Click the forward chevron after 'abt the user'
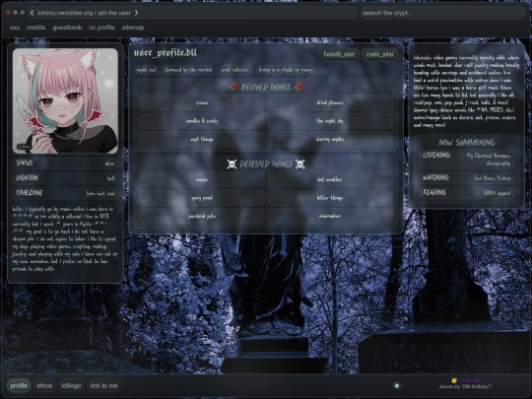This screenshot has height=399, width=532. [136, 13]
